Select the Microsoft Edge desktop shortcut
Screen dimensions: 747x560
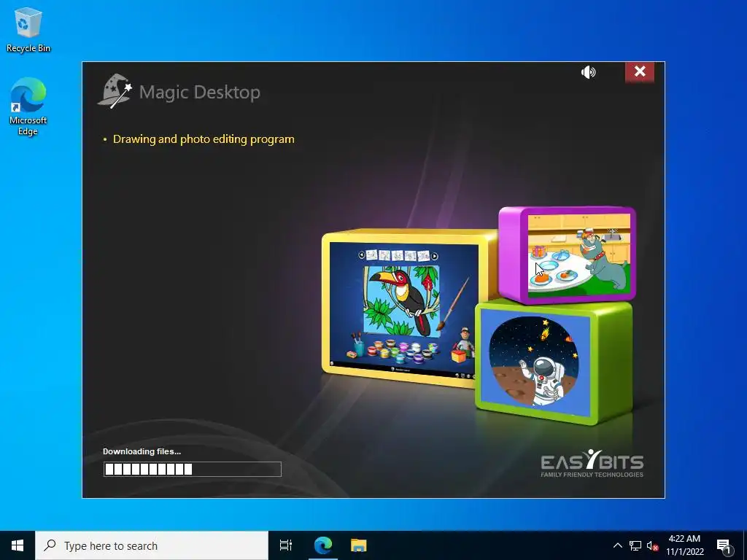coord(28,106)
